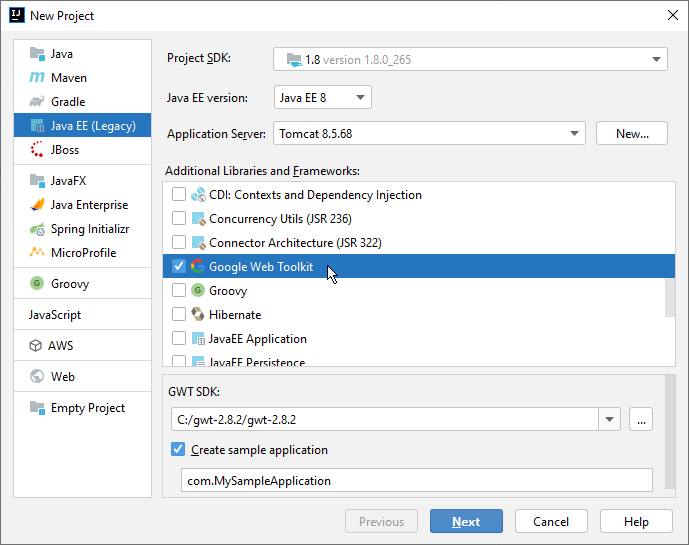Click the JBoss icon in sidebar
The image size is (689, 545).
(37, 150)
